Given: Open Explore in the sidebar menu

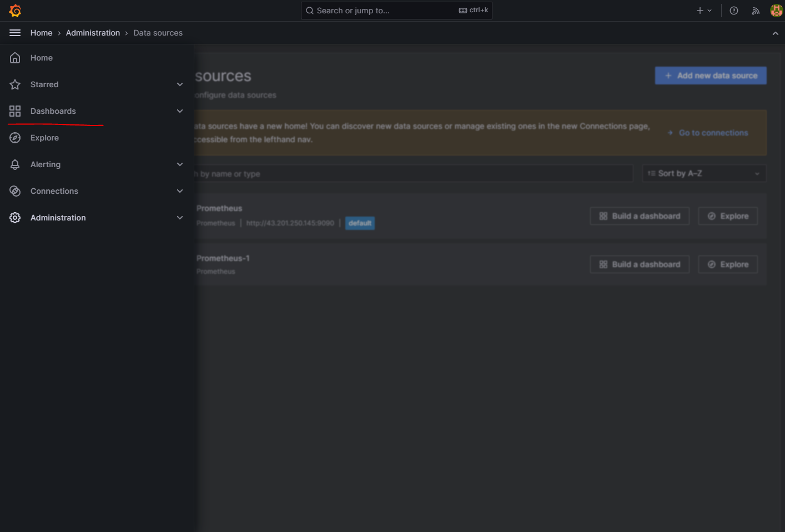Looking at the screenshot, I should click(x=44, y=138).
